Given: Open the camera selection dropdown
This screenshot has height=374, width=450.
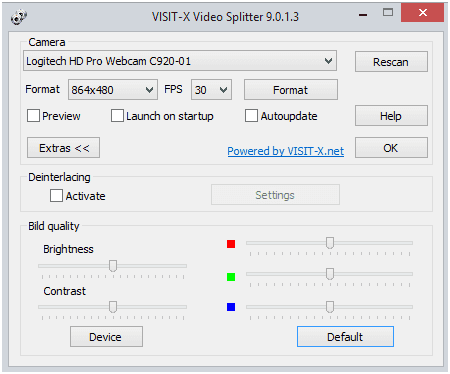Looking at the screenshot, I should (x=180, y=61).
